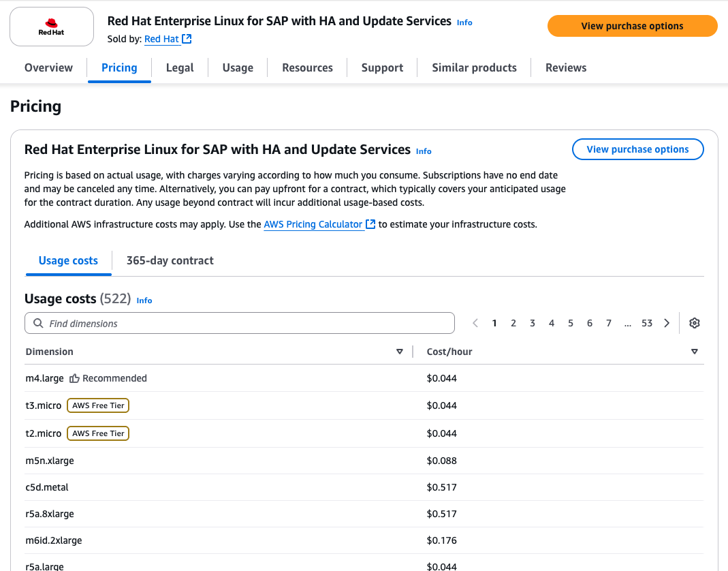Focus the Find dimensions search field
Screen dimensions: 728x571
pyautogui.click(x=240, y=323)
